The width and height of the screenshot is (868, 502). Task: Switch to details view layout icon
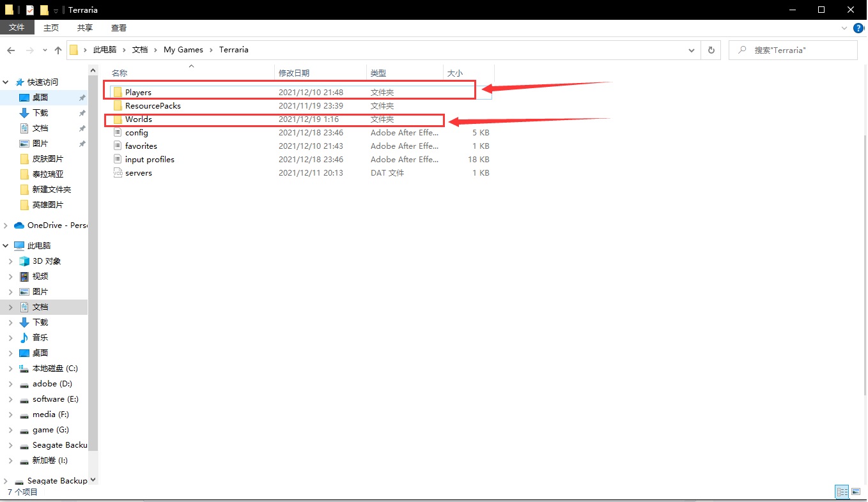pos(842,491)
